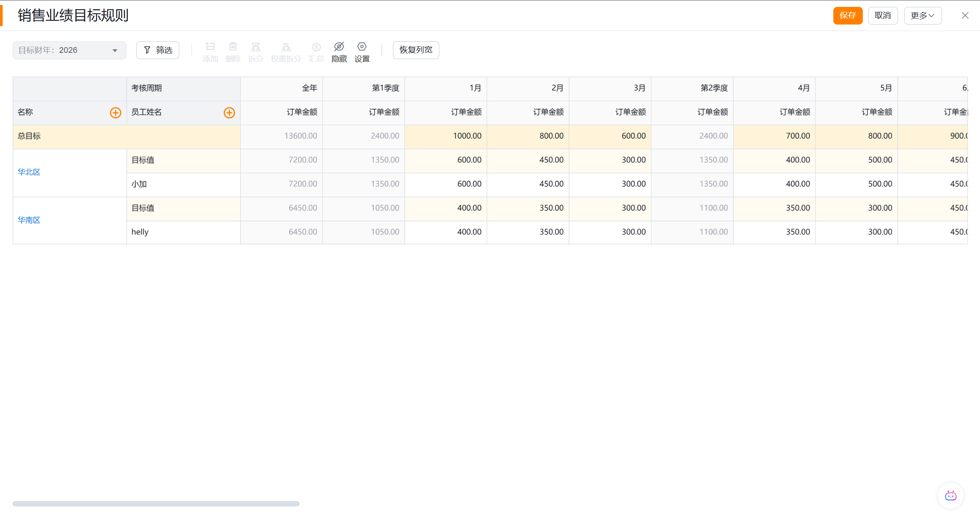Open the 筛选 filter button
The height and width of the screenshot is (516, 980).
click(x=158, y=50)
